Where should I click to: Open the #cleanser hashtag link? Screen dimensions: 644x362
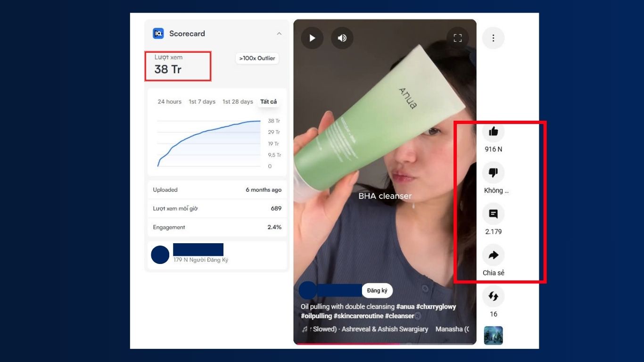(x=400, y=316)
